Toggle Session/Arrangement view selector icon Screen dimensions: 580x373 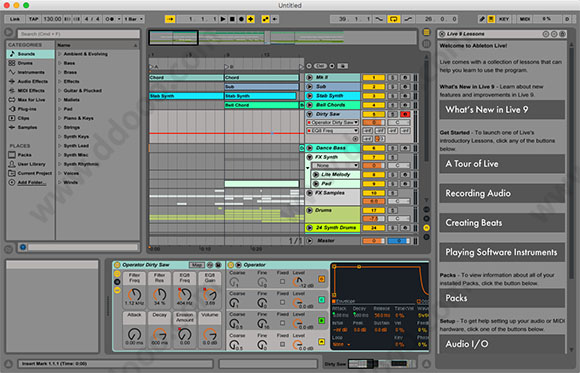[x=426, y=33]
